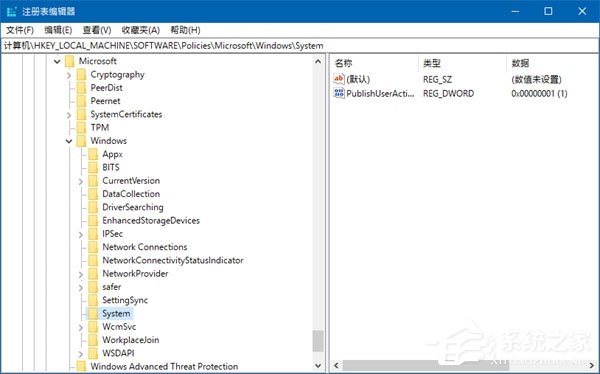
Task: Click the registry path address bar
Action: click(x=300, y=46)
